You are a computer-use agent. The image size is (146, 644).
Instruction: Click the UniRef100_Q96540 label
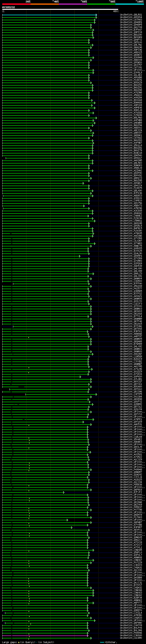click(x=131, y=155)
